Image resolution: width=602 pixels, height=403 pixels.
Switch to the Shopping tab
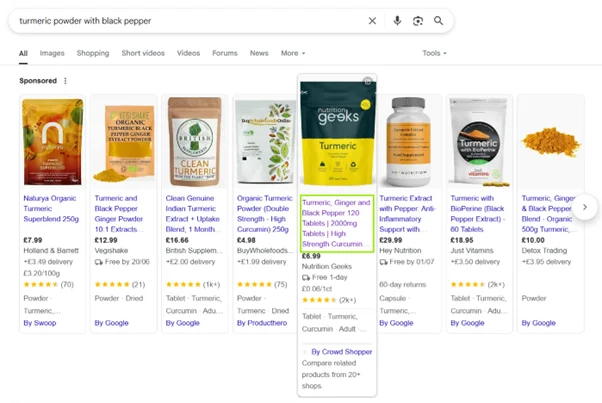coord(93,53)
